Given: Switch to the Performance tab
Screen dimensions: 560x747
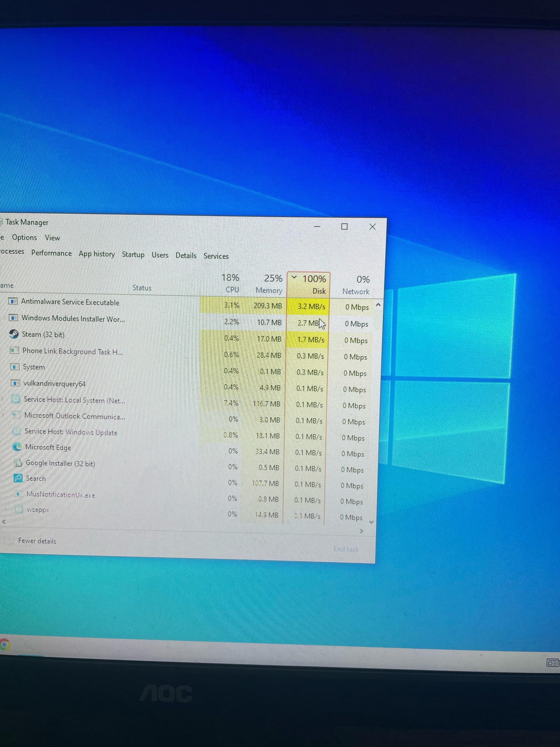Looking at the screenshot, I should pyautogui.click(x=51, y=253).
